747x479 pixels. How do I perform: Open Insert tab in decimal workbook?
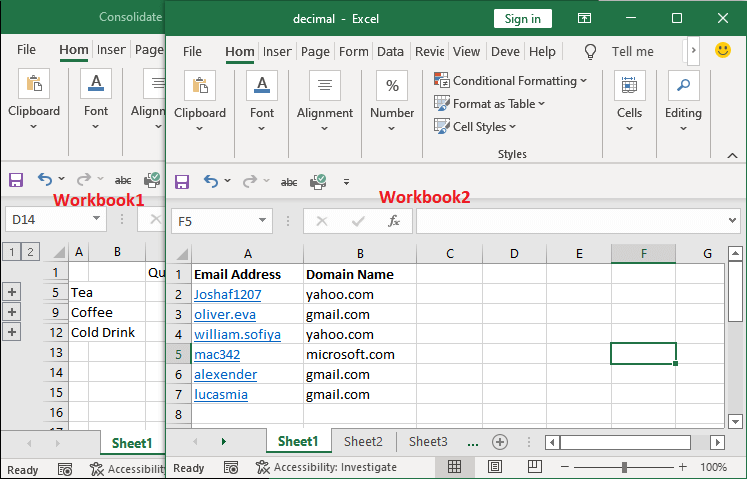coord(277,51)
